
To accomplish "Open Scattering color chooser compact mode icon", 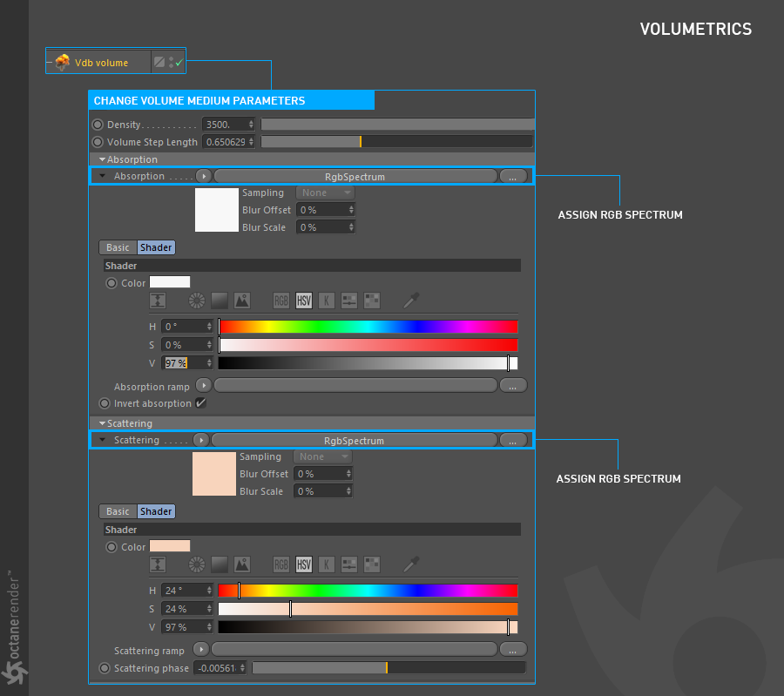I will tap(158, 564).
